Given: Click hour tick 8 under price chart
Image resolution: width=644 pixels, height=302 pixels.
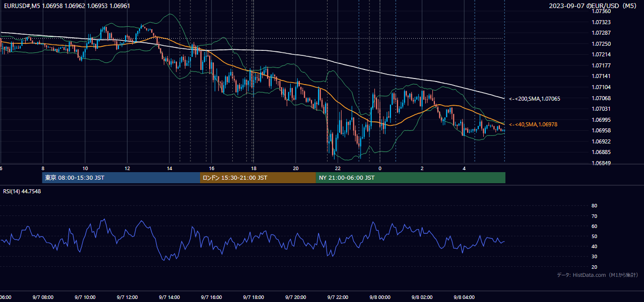Looking at the screenshot, I should [x=43, y=168].
